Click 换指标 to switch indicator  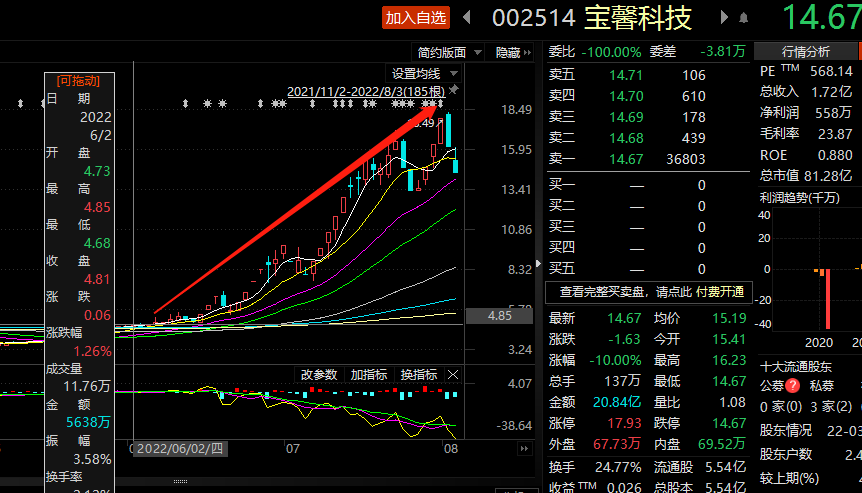[x=419, y=375]
